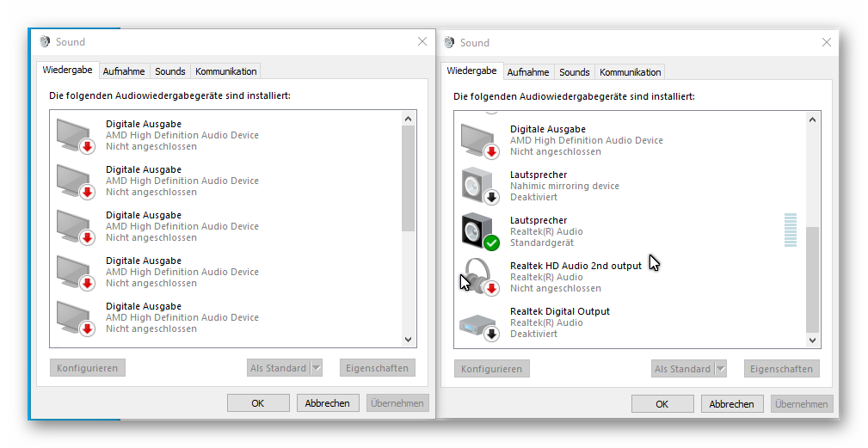
Task: Click the scrollbar thumb in left device list
Action: [x=408, y=178]
